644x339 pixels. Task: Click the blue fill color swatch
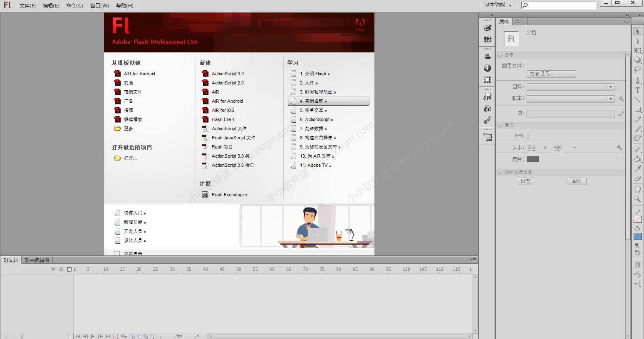click(x=637, y=237)
